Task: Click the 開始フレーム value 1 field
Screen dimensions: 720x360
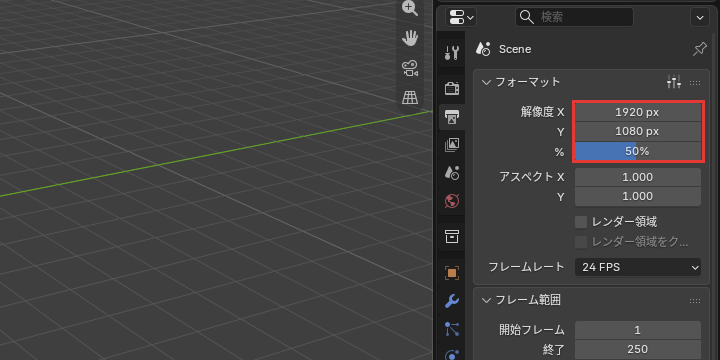Action: click(x=638, y=330)
